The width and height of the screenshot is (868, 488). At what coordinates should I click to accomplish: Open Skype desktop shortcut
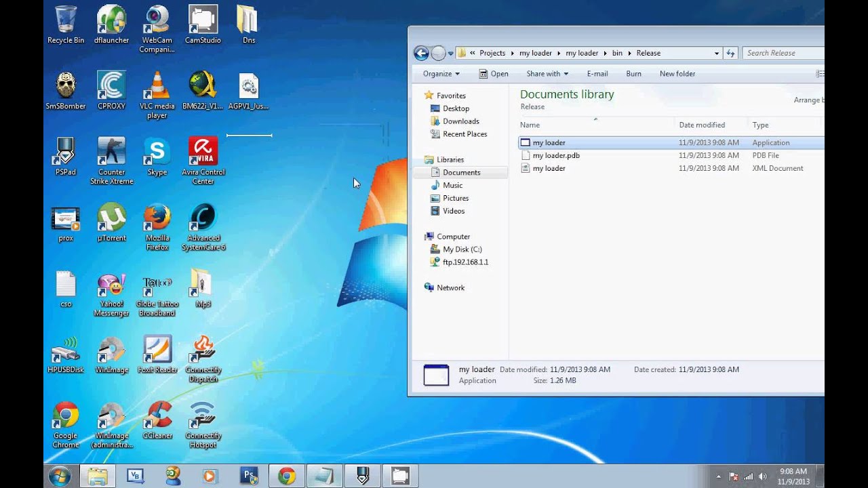point(157,157)
